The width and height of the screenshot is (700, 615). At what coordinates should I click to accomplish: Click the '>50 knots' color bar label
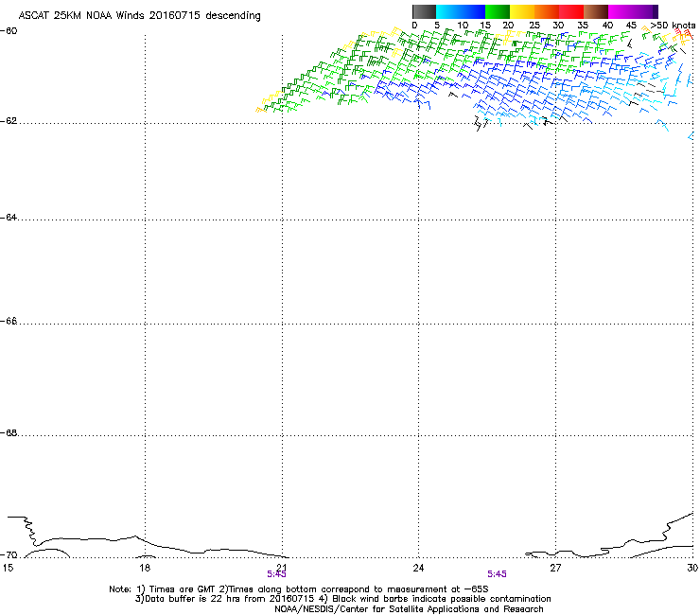tap(673, 26)
